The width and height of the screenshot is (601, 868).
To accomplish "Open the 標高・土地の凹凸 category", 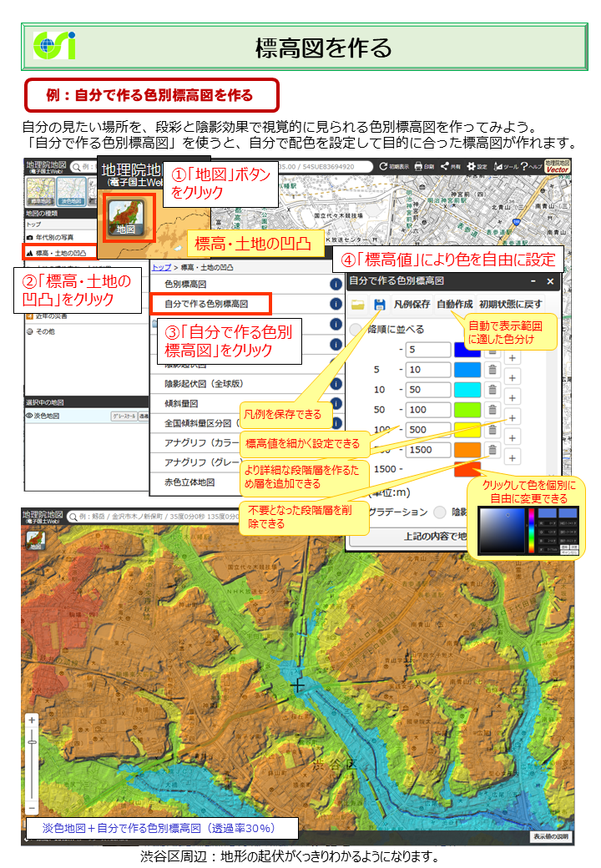I will [60, 253].
